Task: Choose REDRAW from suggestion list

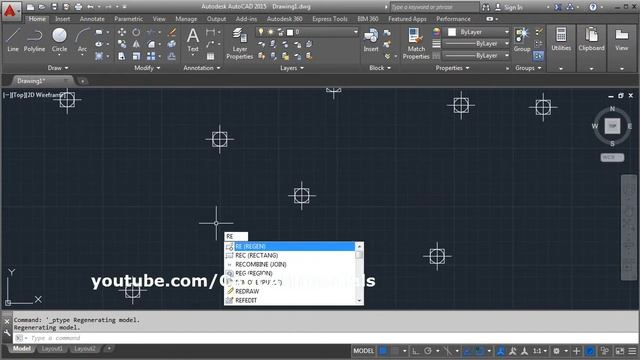Action: (x=290, y=291)
